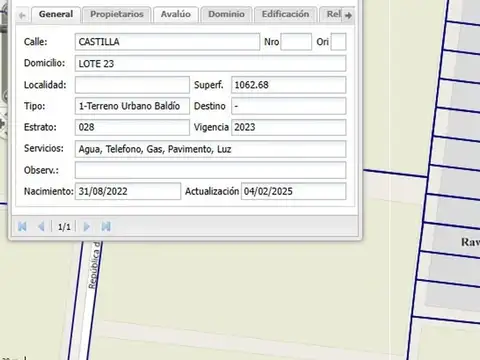Click the empty Localidad field
This screenshot has width=480, height=360.
pos(132,85)
